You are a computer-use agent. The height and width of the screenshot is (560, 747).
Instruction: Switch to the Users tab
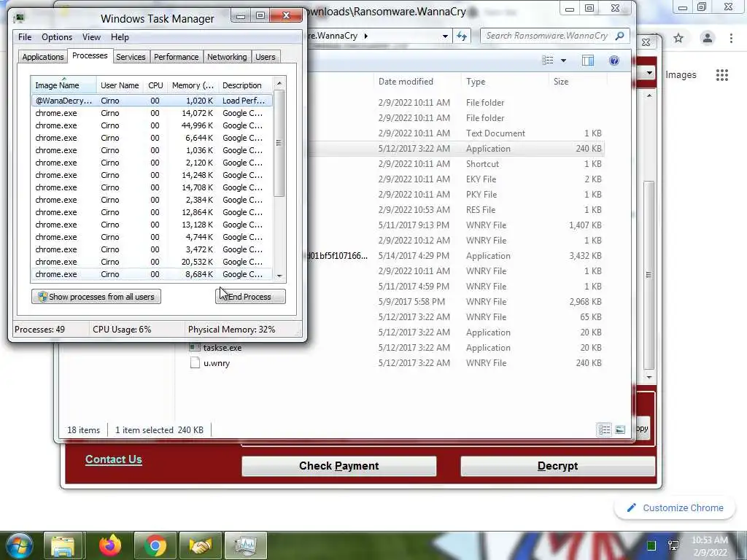click(x=266, y=57)
